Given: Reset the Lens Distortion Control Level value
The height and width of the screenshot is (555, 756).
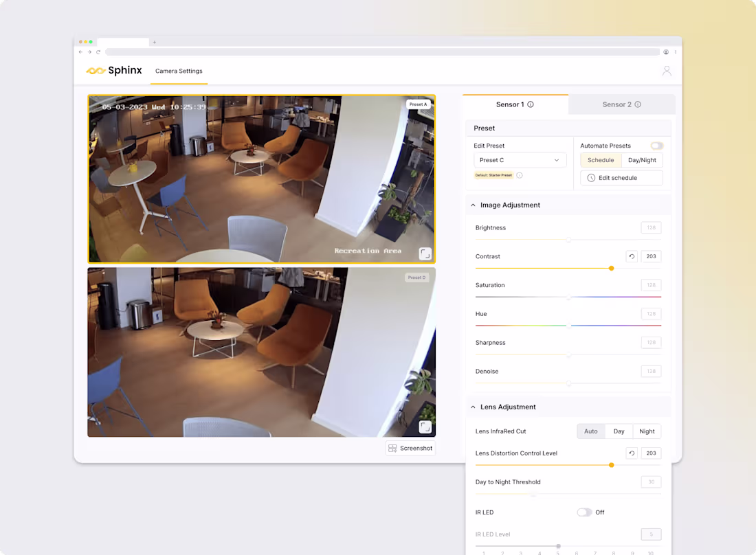Looking at the screenshot, I should [632, 453].
